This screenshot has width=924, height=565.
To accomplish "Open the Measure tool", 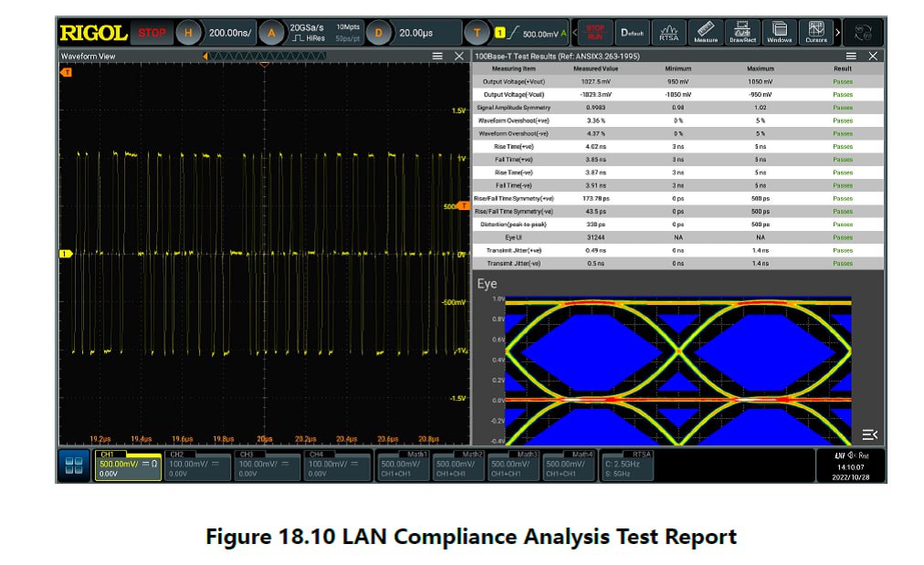I will pos(706,34).
